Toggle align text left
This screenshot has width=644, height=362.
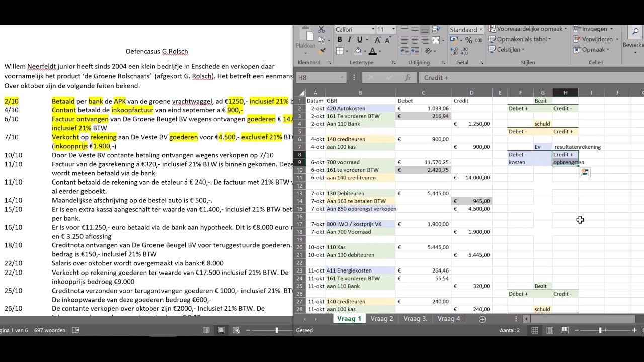coord(405,40)
